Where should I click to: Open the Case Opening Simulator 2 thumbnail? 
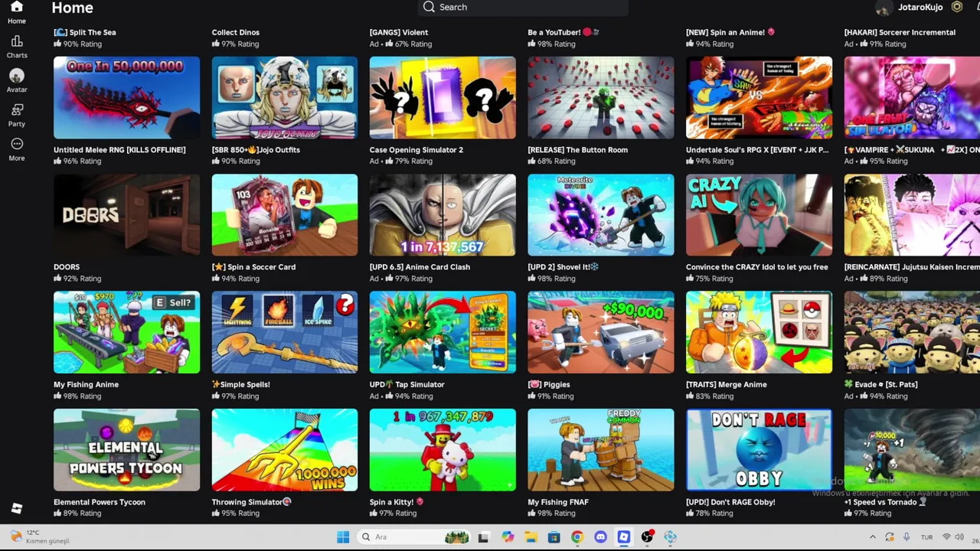click(x=443, y=97)
